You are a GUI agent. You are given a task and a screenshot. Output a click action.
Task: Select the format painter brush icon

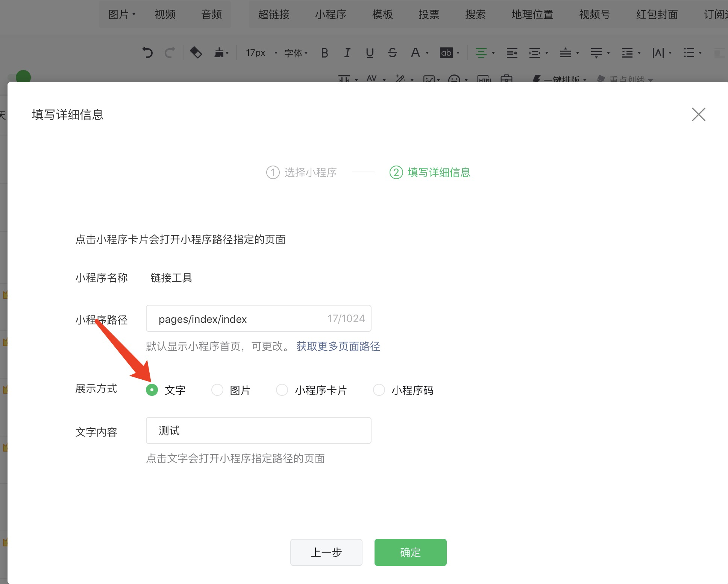click(219, 53)
